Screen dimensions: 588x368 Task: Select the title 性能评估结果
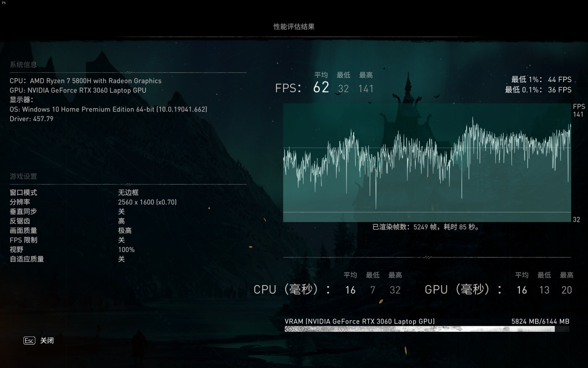[x=294, y=26]
